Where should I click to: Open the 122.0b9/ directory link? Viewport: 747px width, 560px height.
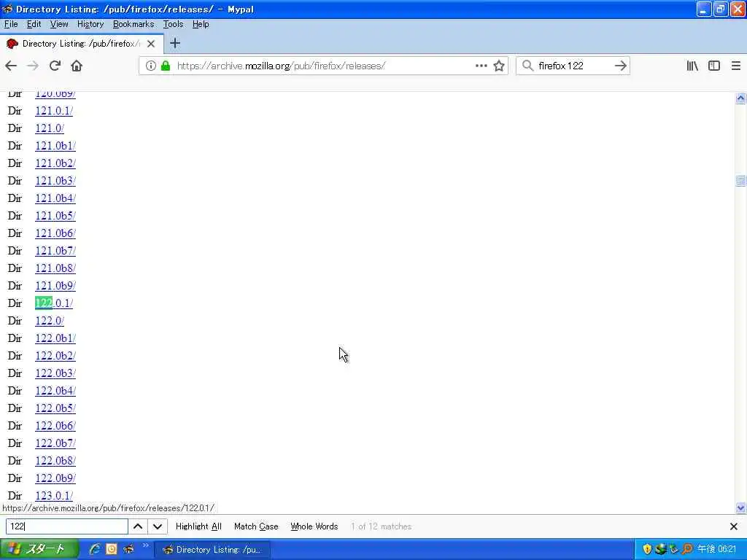(x=55, y=478)
